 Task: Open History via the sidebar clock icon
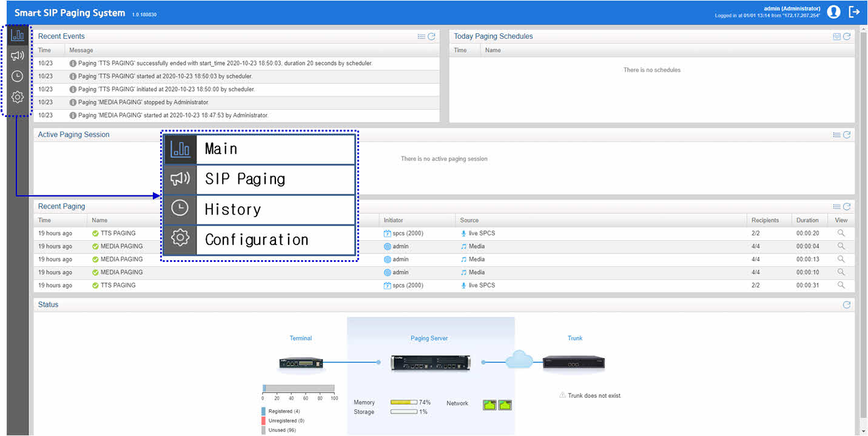[18, 76]
